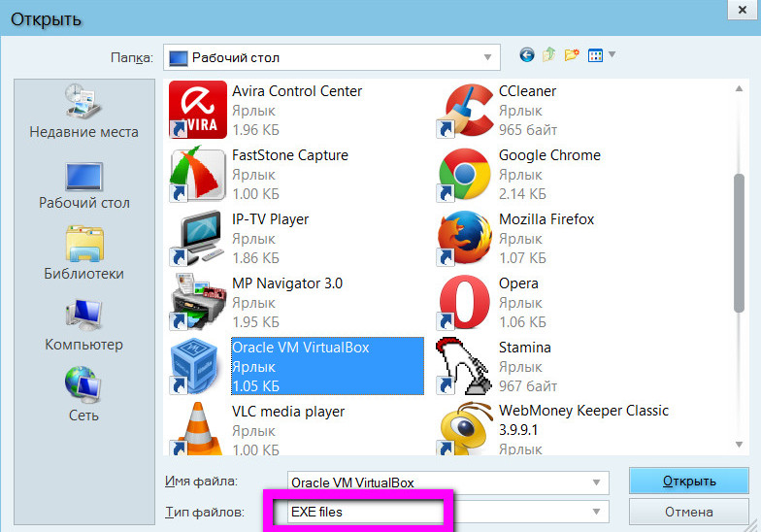Go up one folder level icon
The image size is (761, 532).
tap(549, 54)
